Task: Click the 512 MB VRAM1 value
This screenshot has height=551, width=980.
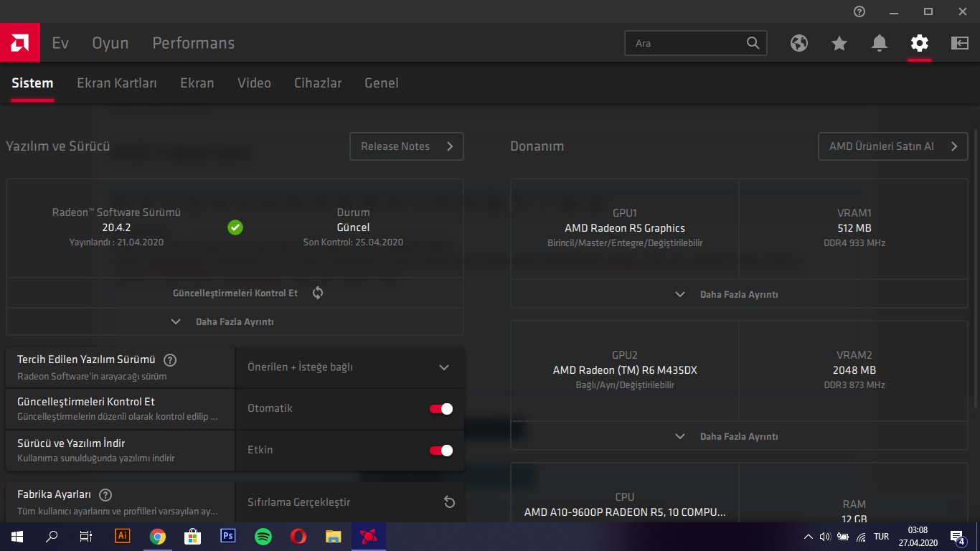Action: [854, 228]
